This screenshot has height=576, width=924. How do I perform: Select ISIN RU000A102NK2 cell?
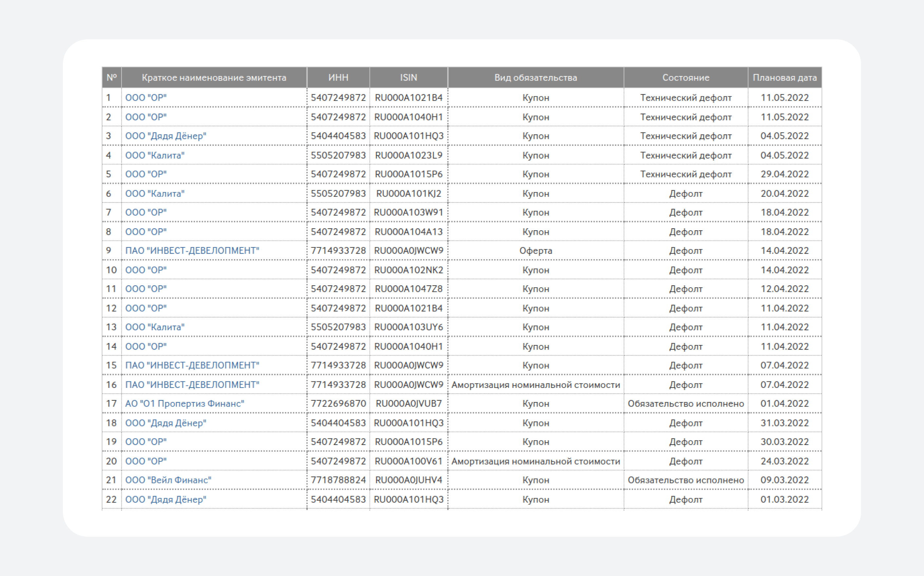point(409,270)
